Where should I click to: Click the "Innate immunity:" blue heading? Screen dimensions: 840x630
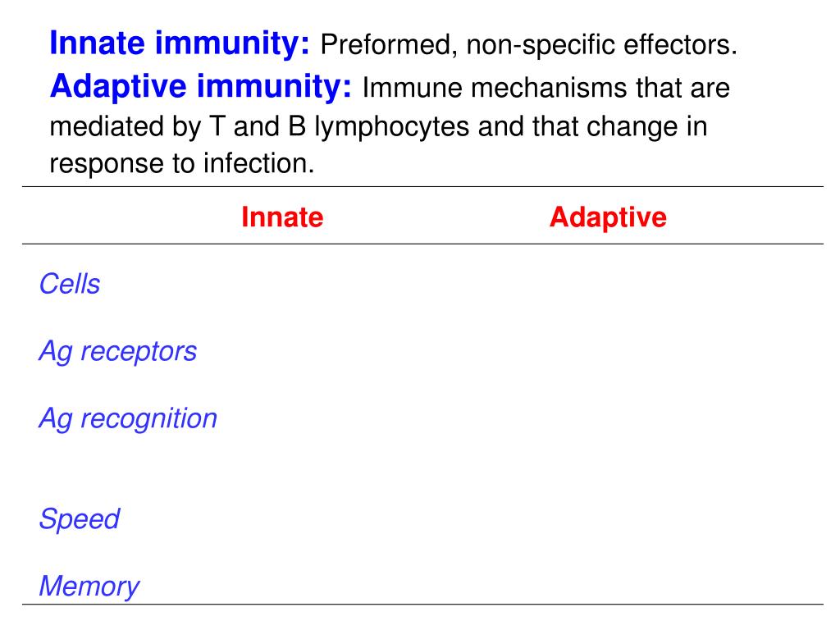click(180, 43)
